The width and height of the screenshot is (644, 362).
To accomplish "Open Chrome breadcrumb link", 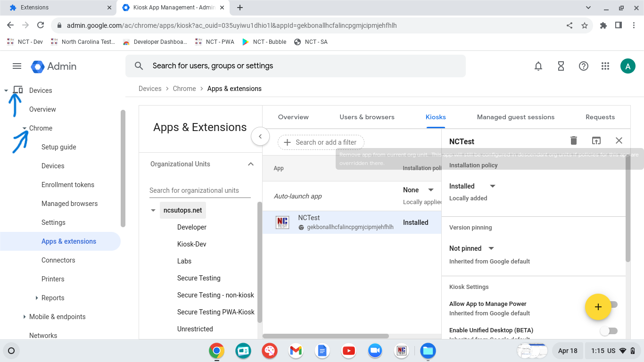I will point(184,89).
